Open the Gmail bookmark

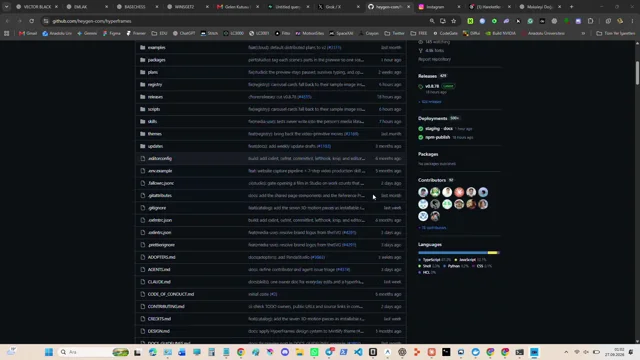(28, 33)
